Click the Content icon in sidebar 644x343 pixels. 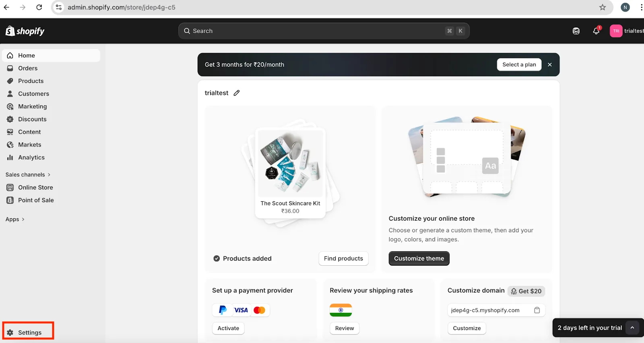[x=10, y=132]
